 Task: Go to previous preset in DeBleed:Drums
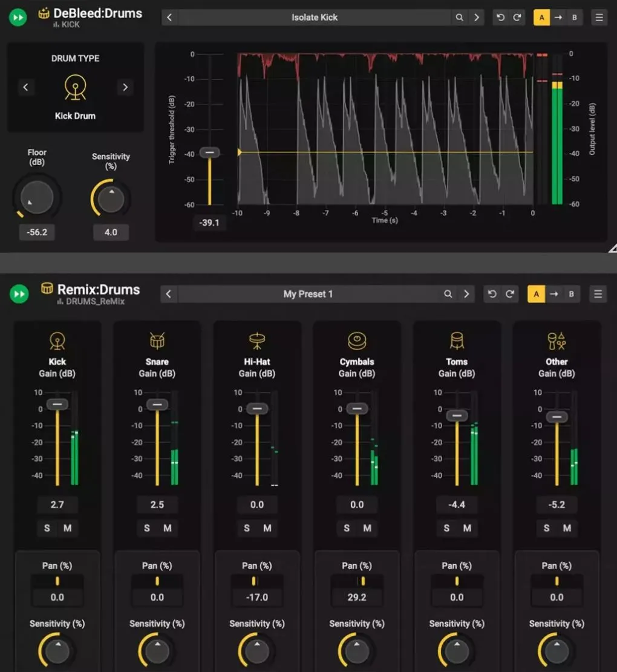(169, 18)
